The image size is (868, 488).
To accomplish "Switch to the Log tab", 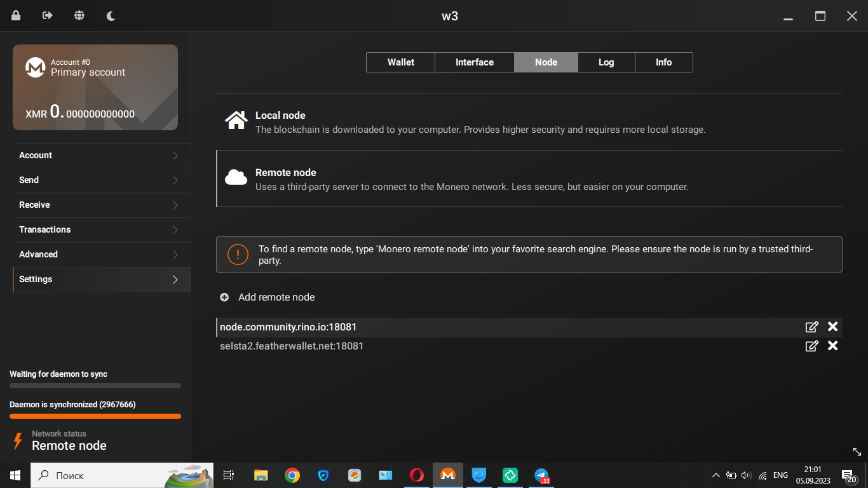I will 606,62.
